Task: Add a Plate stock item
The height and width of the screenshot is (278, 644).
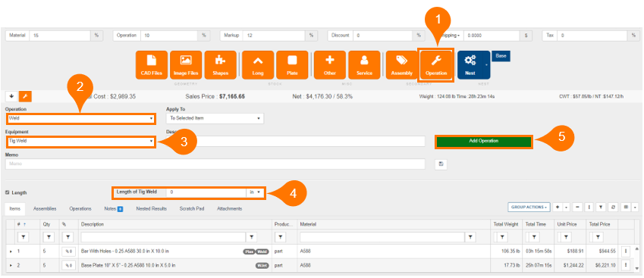Action: (292, 65)
